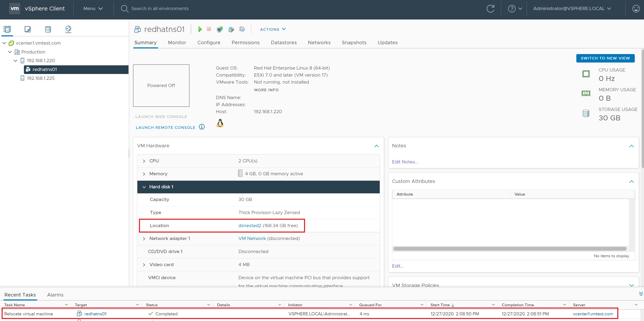Open the dsnested2 datastore link
The width and height of the screenshot is (644, 321).
pyautogui.click(x=249, y=226)
